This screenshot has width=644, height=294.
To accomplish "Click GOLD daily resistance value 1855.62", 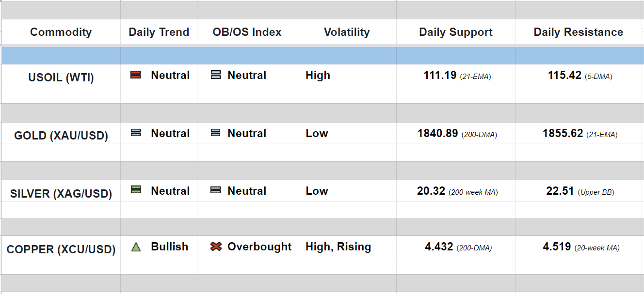I will (563, 133).
